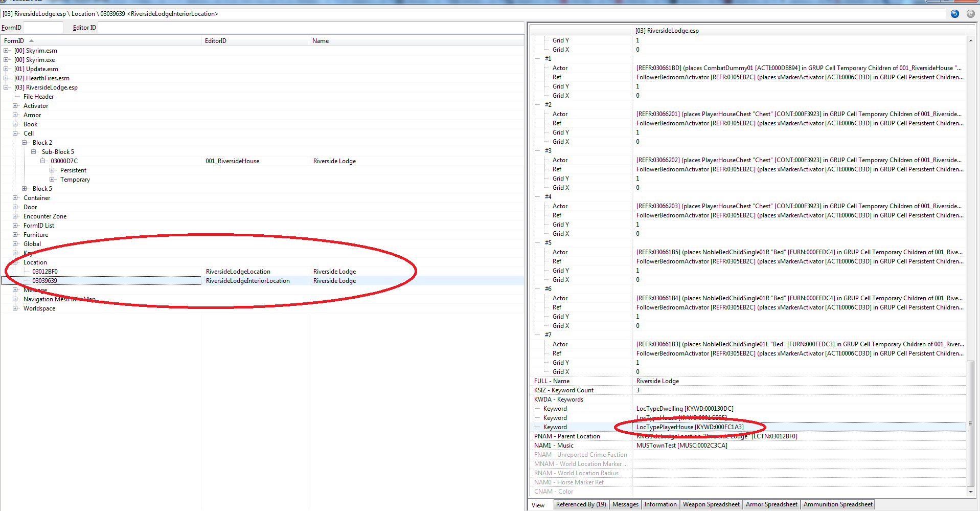Click the NAM0 - Horse Marker Ref row
Viewport: 980px width, 511px height.
tap(748, 482)
